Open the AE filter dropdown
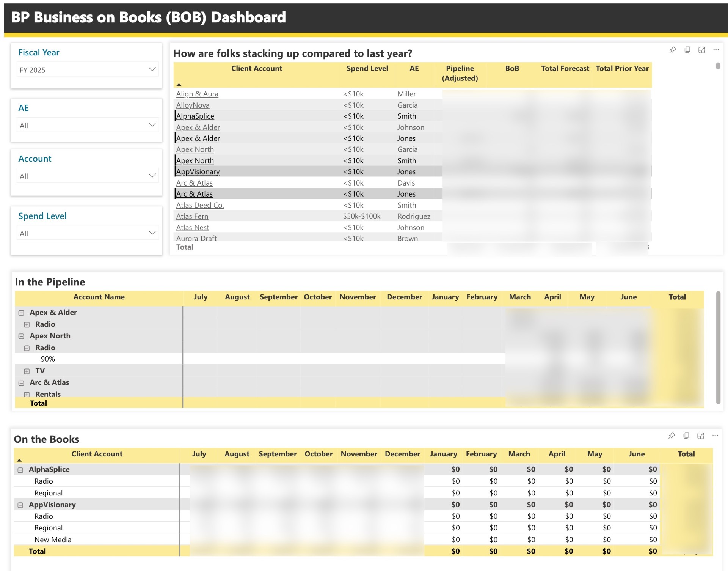This screenshot has height=571, width=728. [x=87, y=125]
